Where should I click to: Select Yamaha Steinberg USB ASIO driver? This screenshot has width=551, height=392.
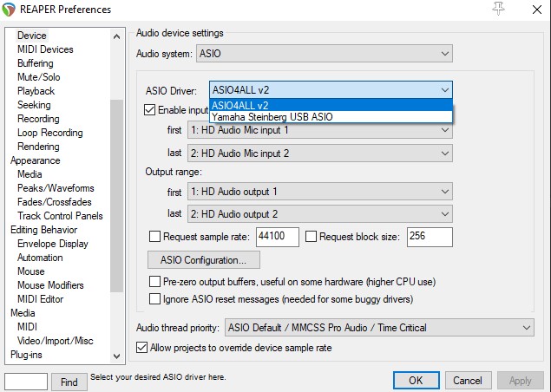click(x=271, y=116)
